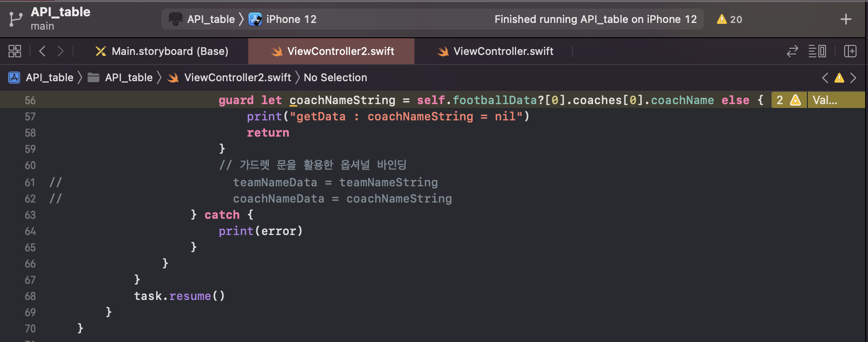
Task: Open the API_table scheme selector
Action: 202,19
